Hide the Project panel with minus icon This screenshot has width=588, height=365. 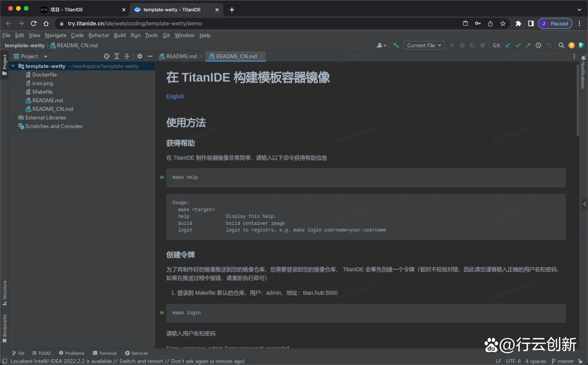[150, 56]
